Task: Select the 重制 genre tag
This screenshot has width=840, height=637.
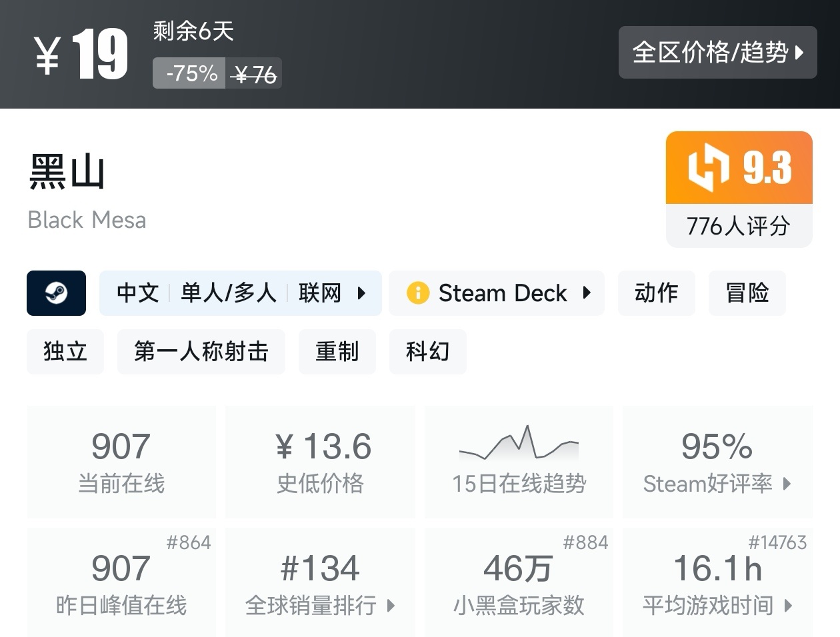Action: tap(337, 351)
